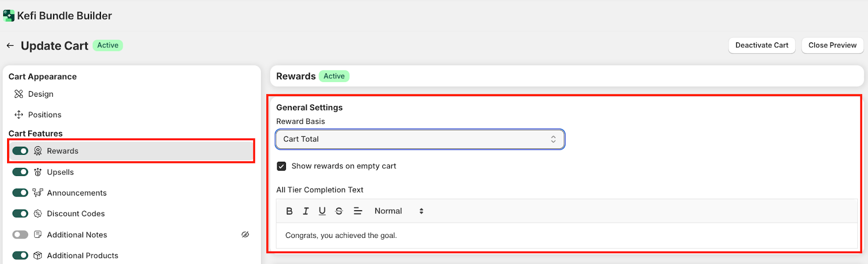The height and width of the screenshot is (264, 868).
Task: Open the Design appearance section
Action: click(x=41, y=94)
